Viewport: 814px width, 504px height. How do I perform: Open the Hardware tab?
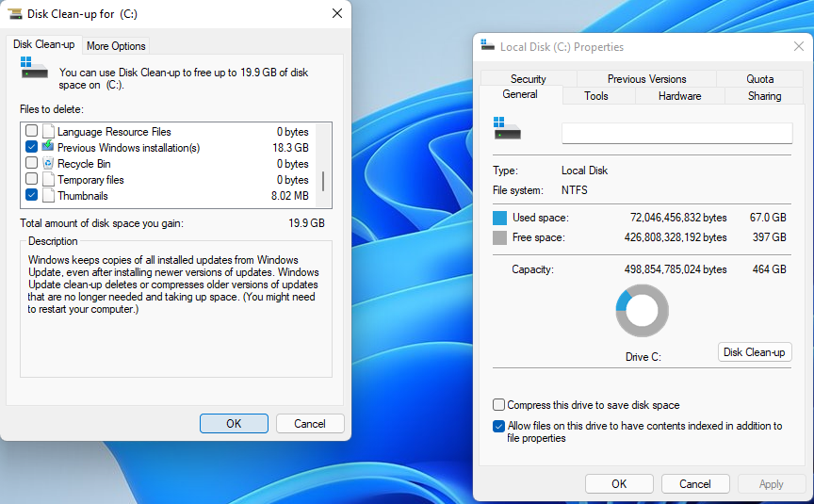point(679,96)
